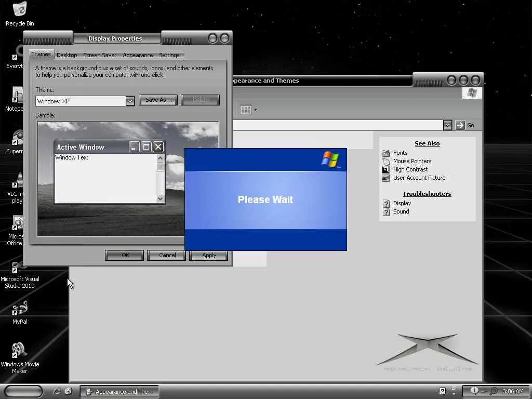Click the Display troubleshooter question mark icon

coord(386,203)
